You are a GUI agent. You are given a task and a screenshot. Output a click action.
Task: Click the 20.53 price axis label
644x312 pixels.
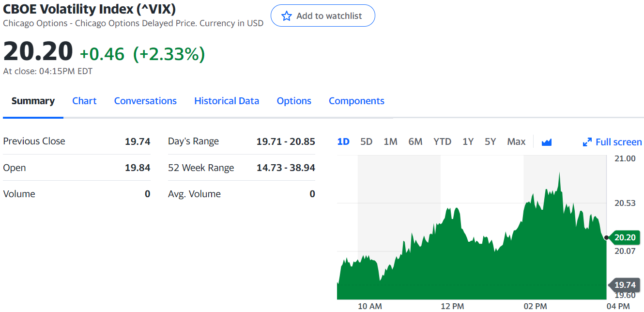tap(625, 203)
